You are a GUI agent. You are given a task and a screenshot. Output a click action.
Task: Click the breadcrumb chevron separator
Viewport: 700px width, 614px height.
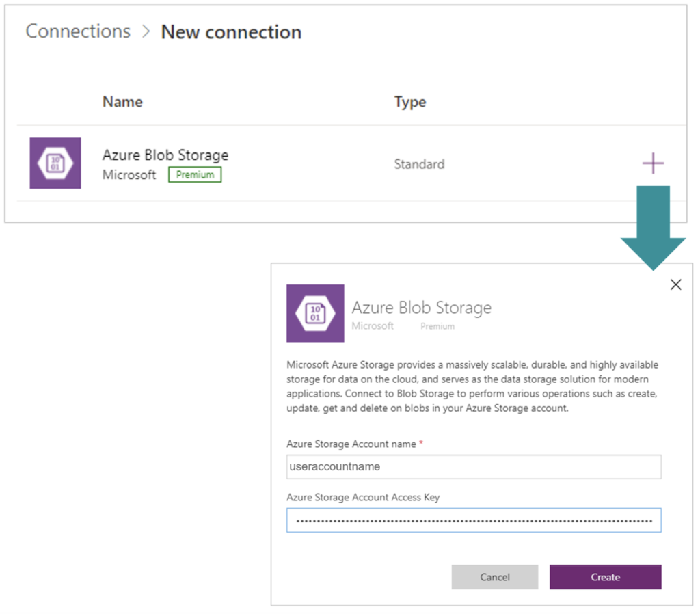click(146, 31)
